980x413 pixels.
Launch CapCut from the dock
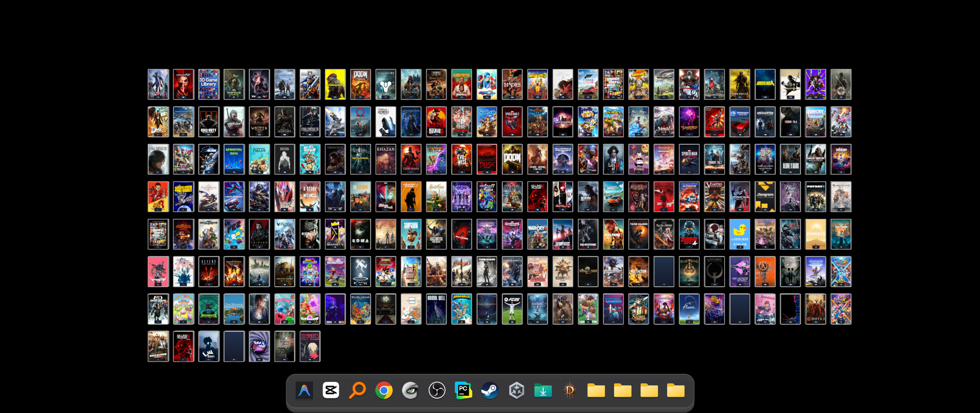click(331, 391)
